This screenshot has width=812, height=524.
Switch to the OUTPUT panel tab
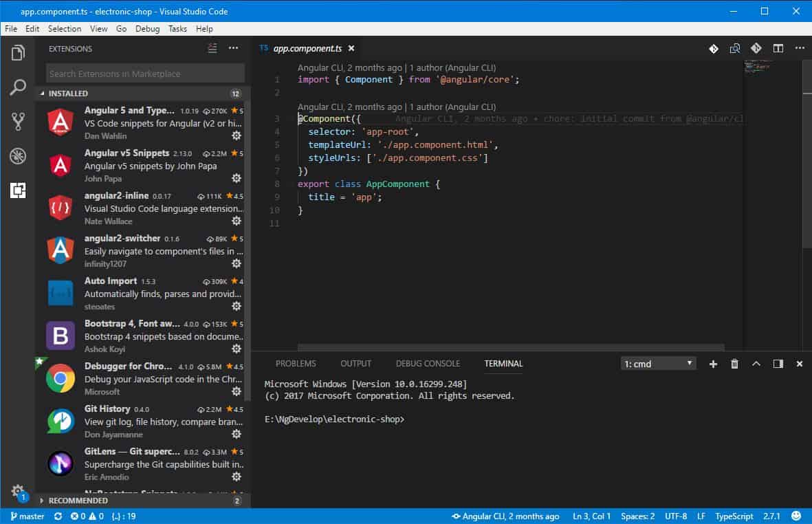(355, 364)
